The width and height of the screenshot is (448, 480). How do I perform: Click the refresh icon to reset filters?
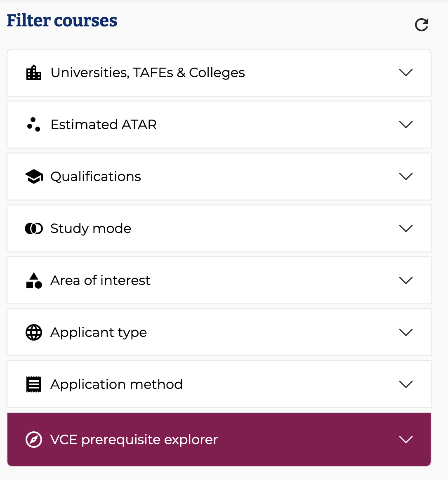422,25
